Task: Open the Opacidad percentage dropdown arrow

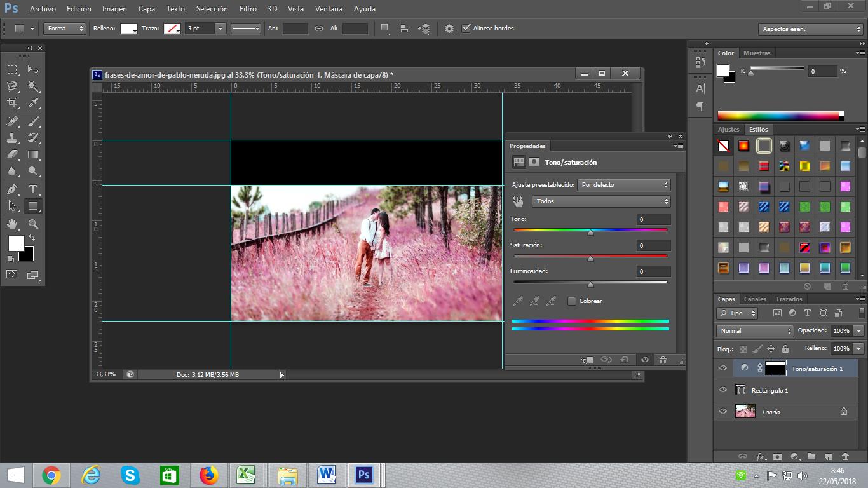Action: [x=858, y=331]
